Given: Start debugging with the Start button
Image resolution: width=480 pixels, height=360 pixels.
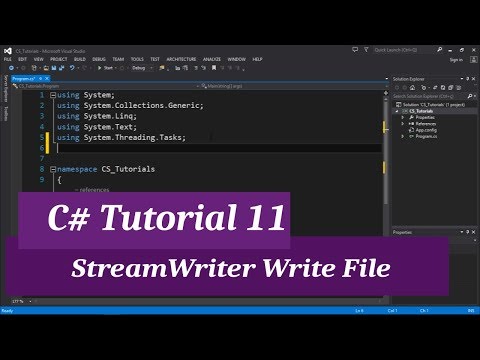Looking at the screenshot, I should point(105,68).
